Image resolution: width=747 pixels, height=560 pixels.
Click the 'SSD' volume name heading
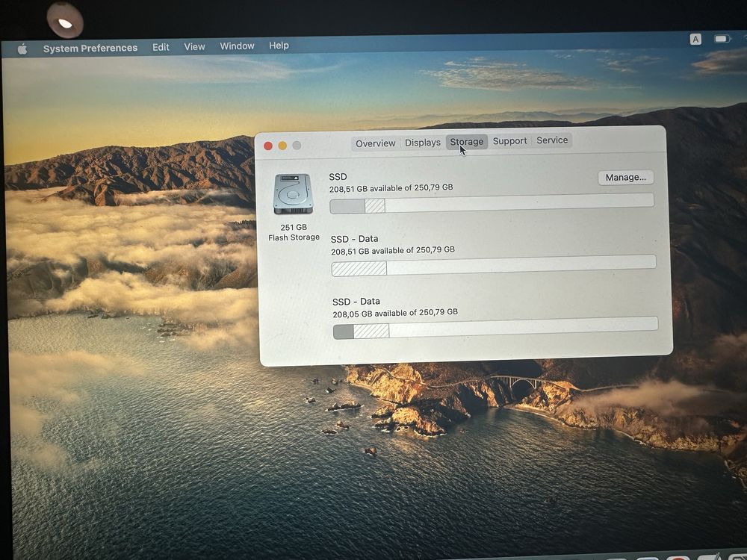coord(338,177)
